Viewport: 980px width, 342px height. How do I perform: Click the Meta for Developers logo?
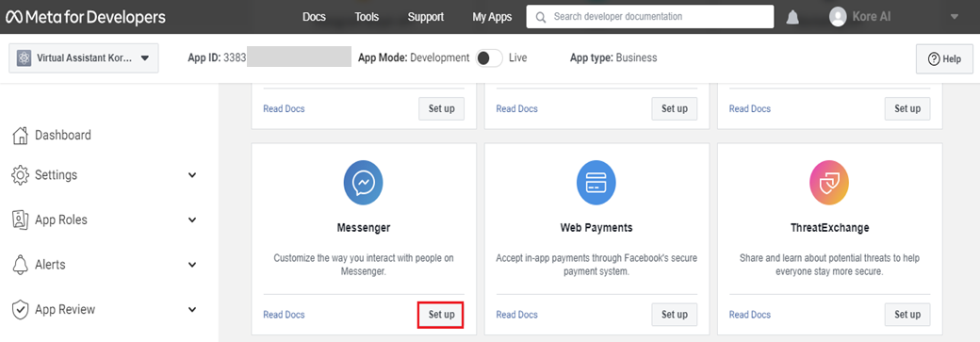coord(86,17)
